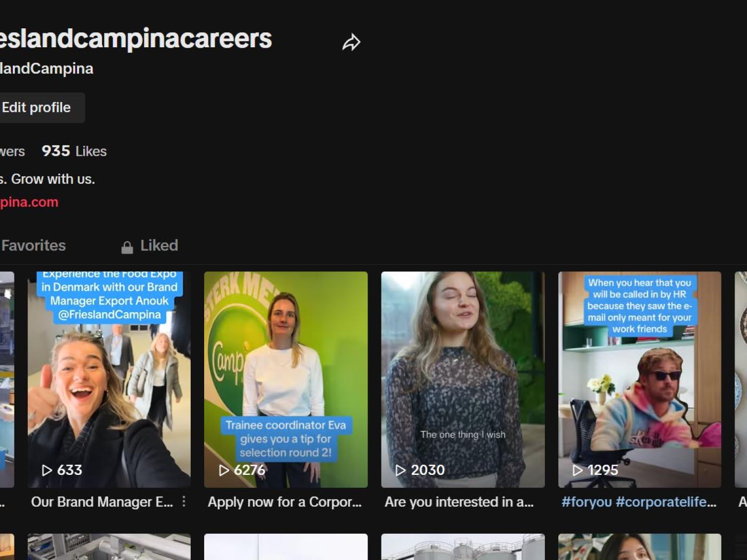The width and height of the screenshot is (747, 560).
Task: Click the #foryou #corporatelife hashtag caption
Action: coord(639,502)
